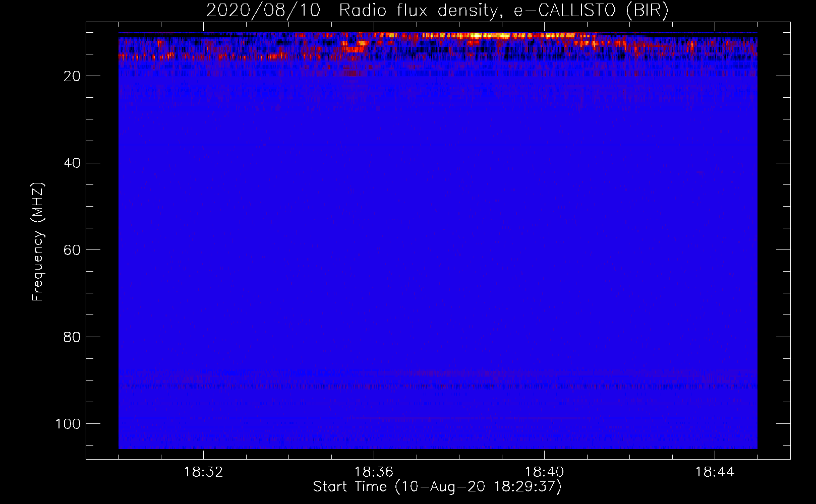This screenshot has width=816, height=504.
Task: Click the 20 MHz frequency tick label
Action: point(72,76)
